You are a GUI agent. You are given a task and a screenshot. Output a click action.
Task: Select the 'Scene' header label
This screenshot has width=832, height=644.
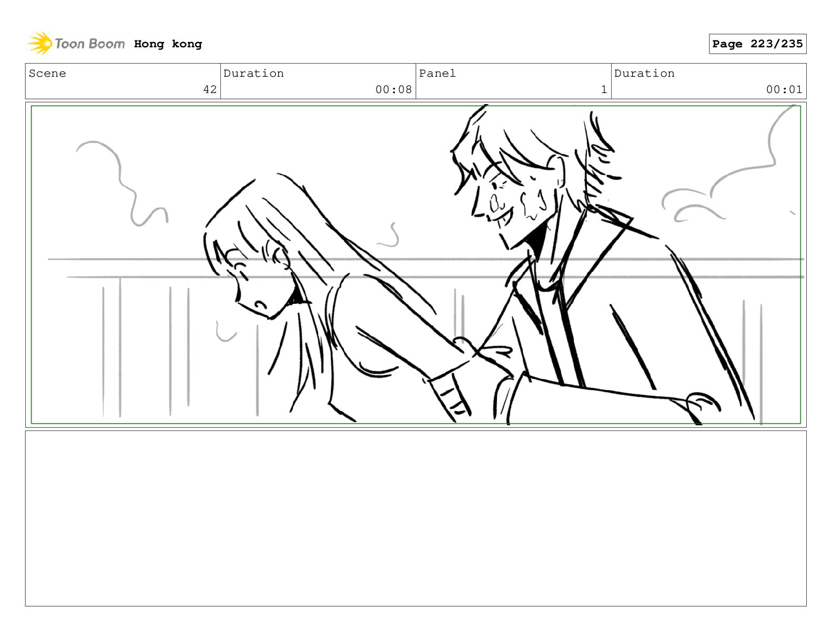tap(47, 74)
